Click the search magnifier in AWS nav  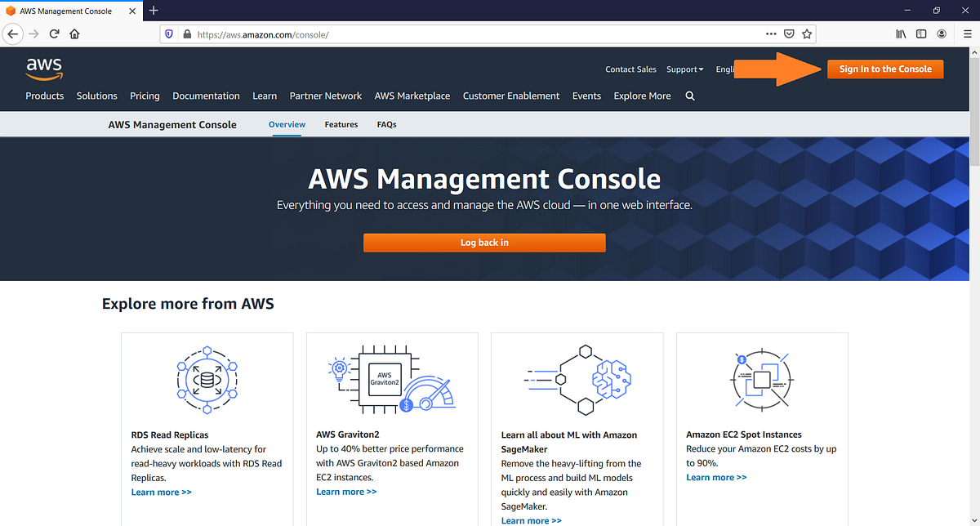pos(690,96)
